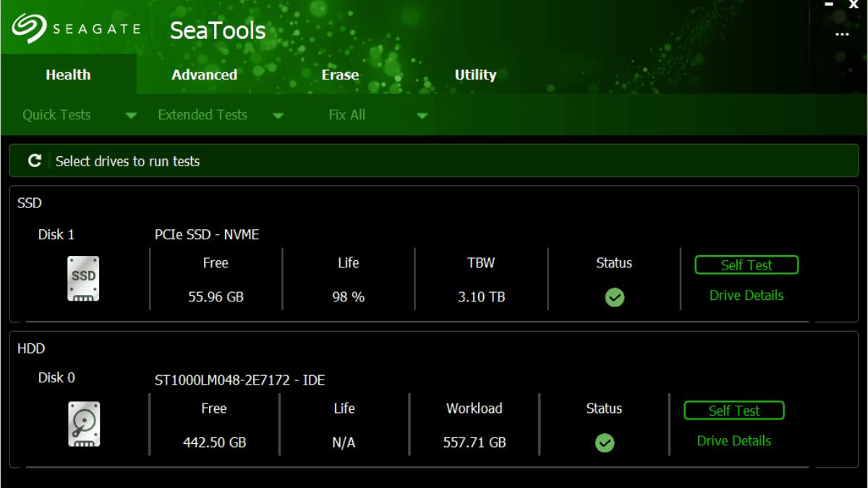Expand the Fix All dropdown arrow
The width and height of the screenshot is (868, 488).
(x=422, y=116)
